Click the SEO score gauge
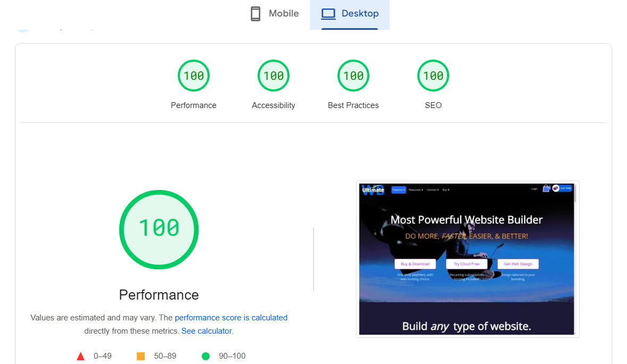This screenshot has height=364, width=627. pos(433,76)
